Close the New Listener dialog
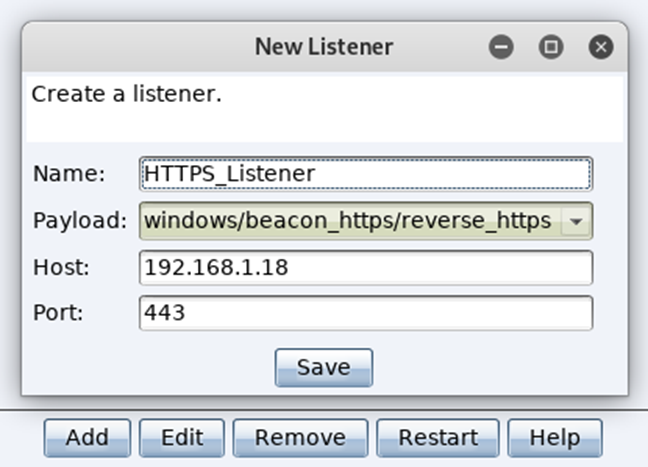The image size is (648, 467). pyautogui.click(x=601, y=47)
